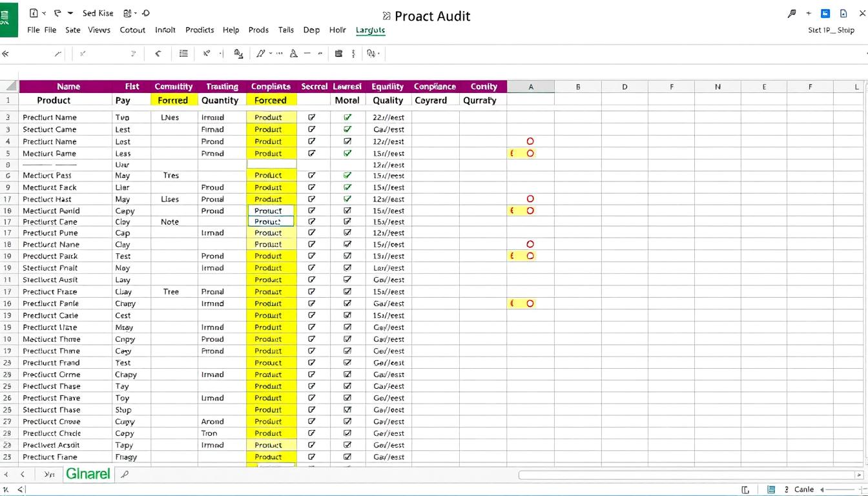Click the circular refresh icon after Sed Kise
The width and height of the screenshot is (868, 496).
pyautogui.click(x=146, y=13)
